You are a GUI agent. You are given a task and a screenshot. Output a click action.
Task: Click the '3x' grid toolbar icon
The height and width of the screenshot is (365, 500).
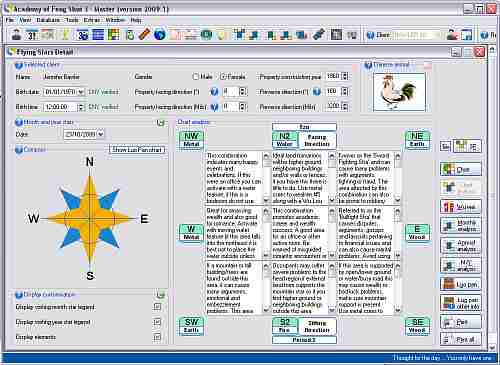pos(82,34)
